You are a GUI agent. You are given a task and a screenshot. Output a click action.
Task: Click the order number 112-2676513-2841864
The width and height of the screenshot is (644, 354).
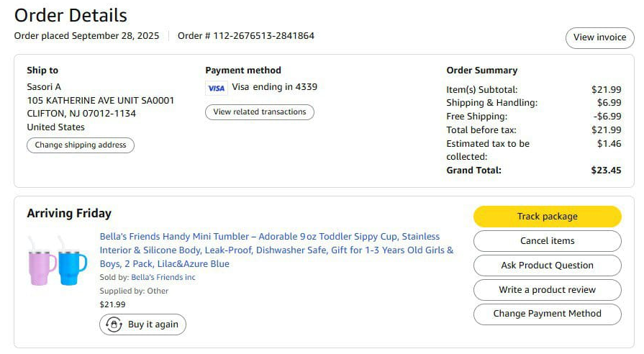coord(263,36)
